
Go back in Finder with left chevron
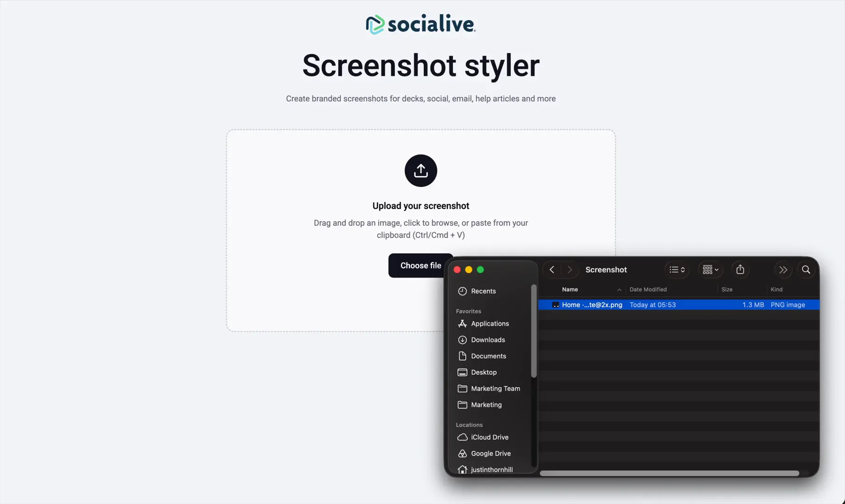[x=552, y=270]
